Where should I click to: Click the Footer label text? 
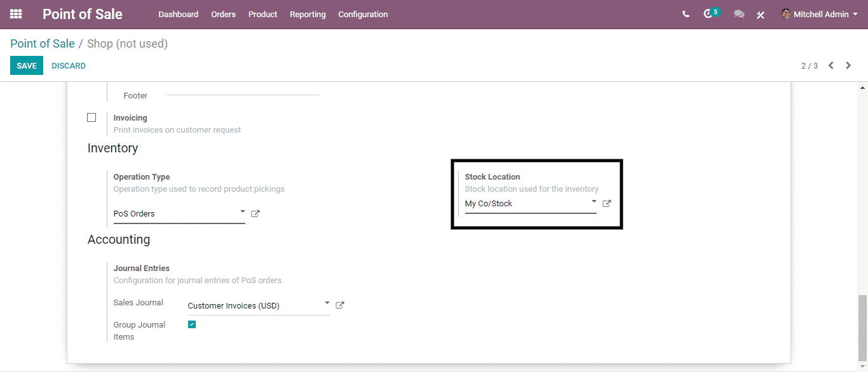click(135, 96)
